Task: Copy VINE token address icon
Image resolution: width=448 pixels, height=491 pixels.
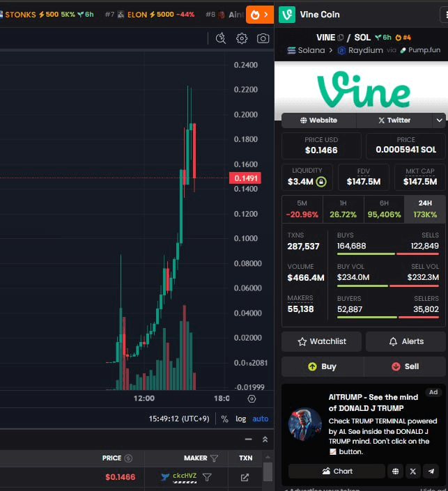Action: tap(341, 38)
